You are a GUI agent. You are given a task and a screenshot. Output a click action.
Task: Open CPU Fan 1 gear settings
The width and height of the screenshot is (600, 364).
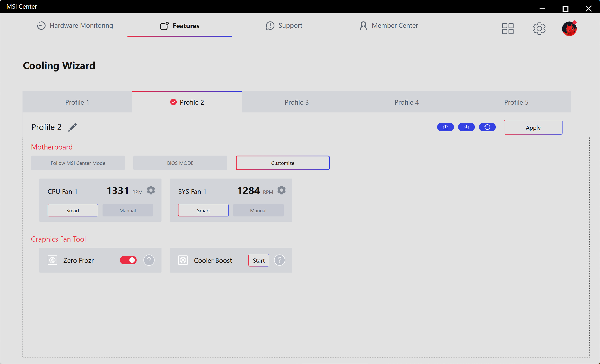(x=151, y=190)
